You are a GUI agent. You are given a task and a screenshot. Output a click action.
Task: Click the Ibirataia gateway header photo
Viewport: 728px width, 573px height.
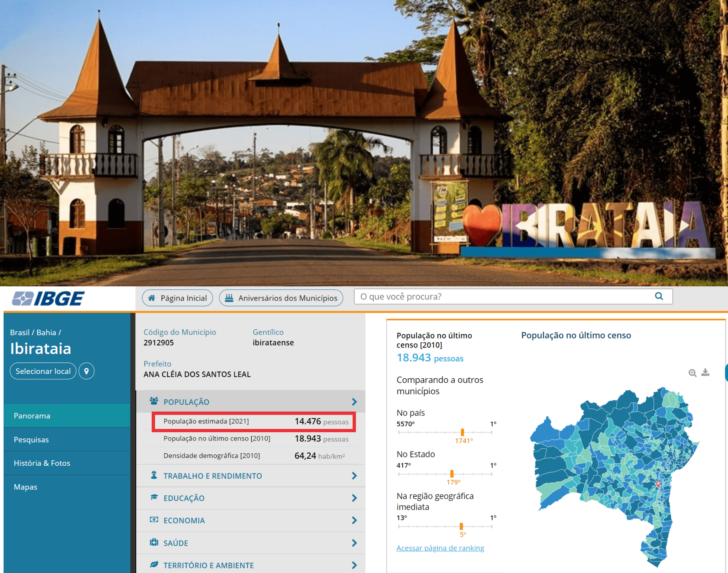(364, 143)
